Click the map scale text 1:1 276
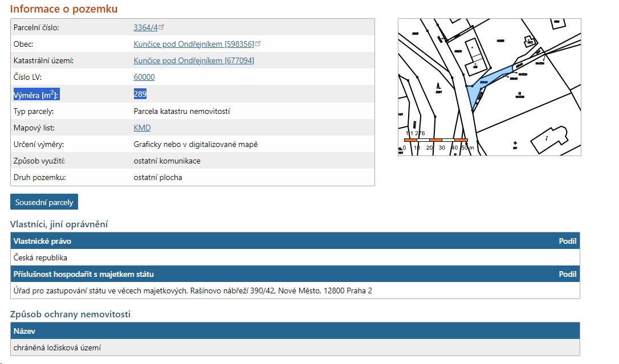Screen dimensions: 619x364 tap(415, 133)
